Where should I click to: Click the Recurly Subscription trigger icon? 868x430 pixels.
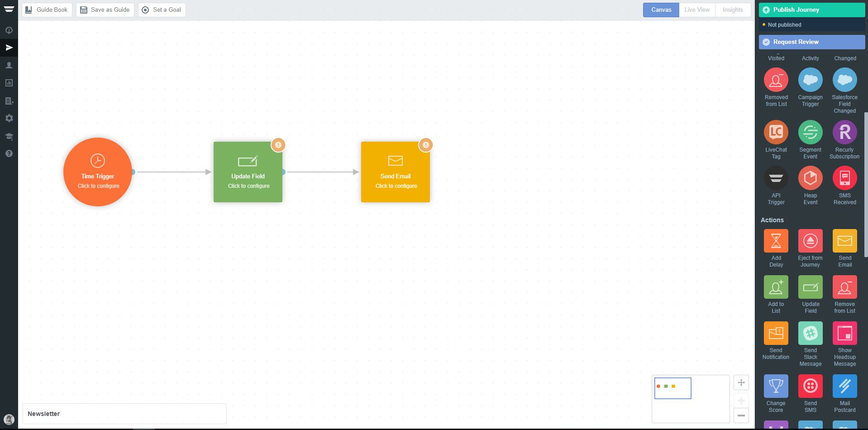pos(844,132)
